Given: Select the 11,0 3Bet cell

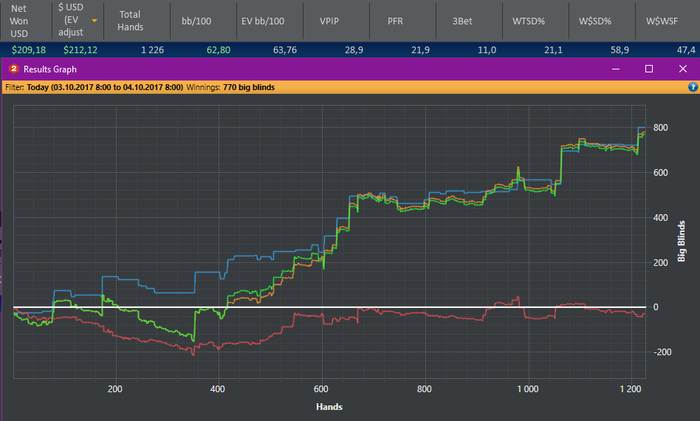Looking at the screenshot, I should click(487, 50).
